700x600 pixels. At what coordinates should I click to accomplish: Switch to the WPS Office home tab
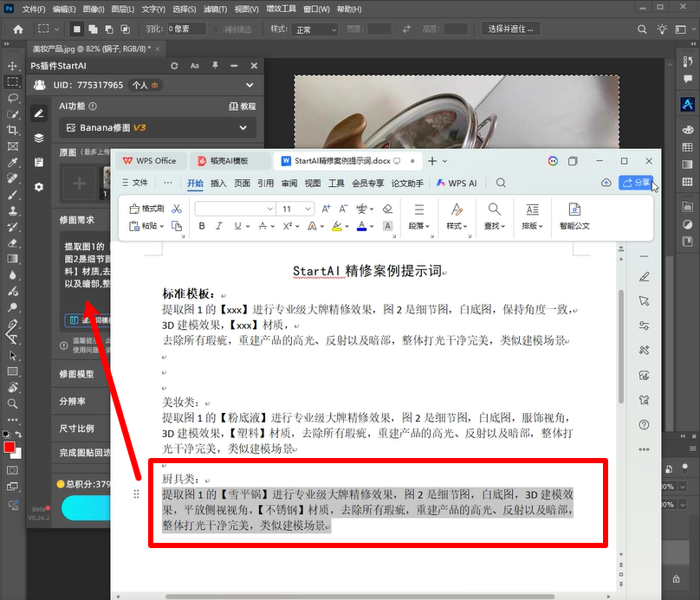150,160
